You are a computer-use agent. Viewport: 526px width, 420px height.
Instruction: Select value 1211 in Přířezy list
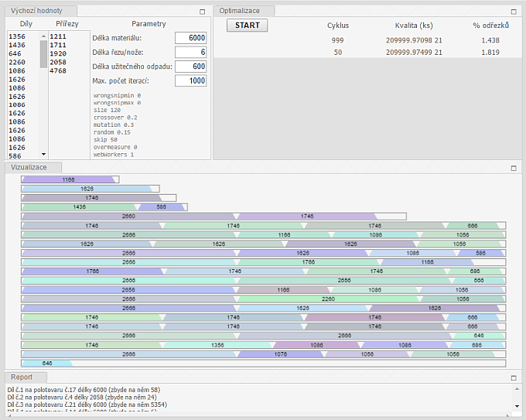58,36
